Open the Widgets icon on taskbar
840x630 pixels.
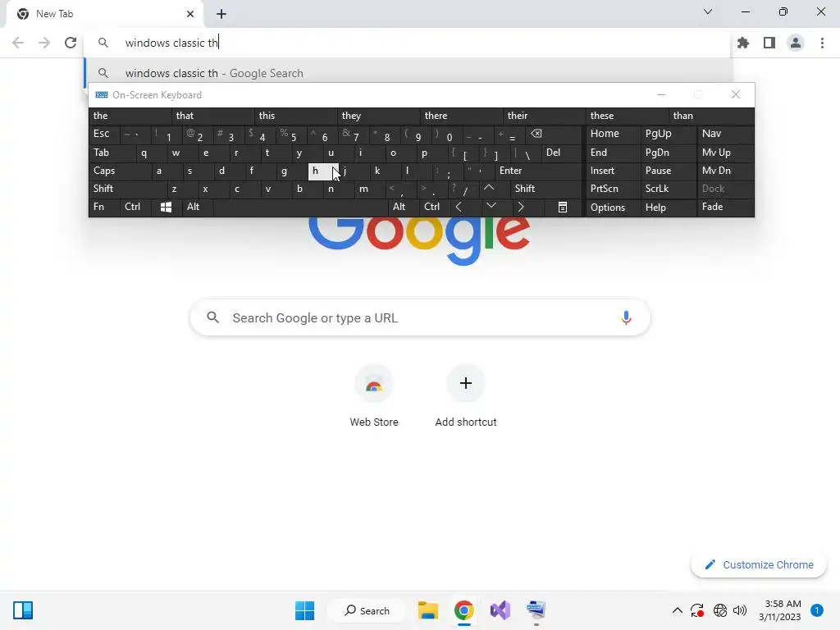[x=23, y=610]
